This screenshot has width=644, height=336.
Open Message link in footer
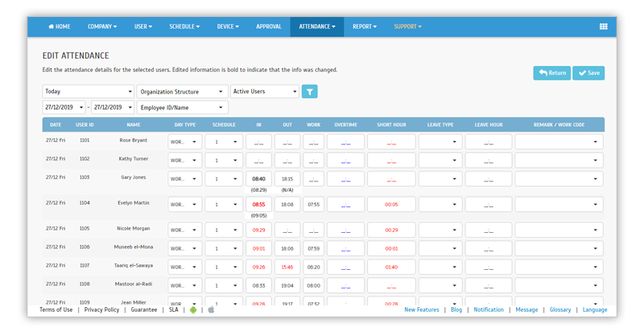click(x=526, y=309)
